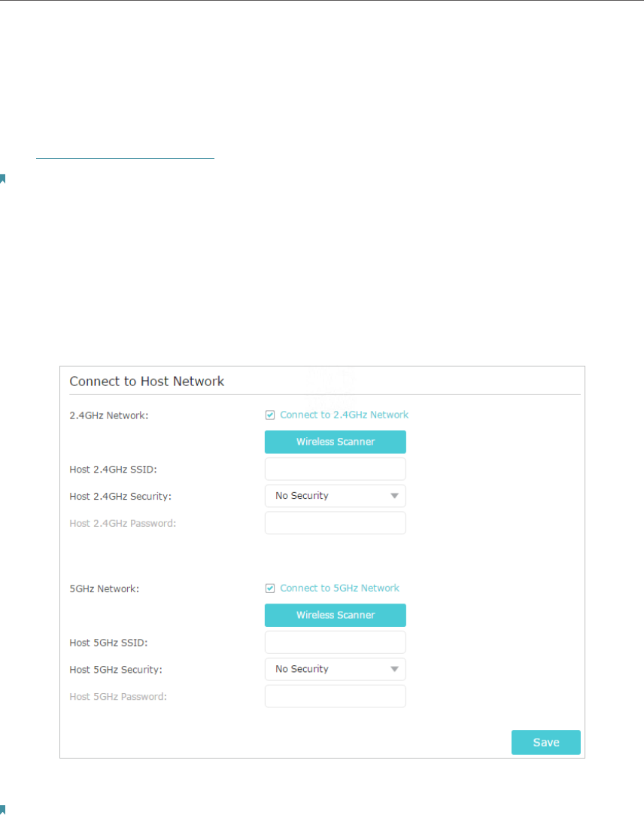Open Host 5GHz Security dropdown

click(x=336, y=670)
